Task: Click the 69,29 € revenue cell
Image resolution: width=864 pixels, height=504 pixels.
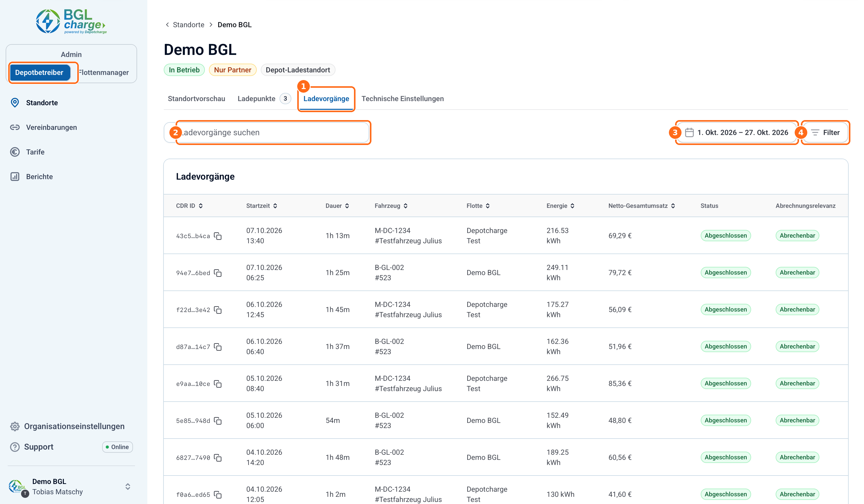Action: click(x=620, y=236)
